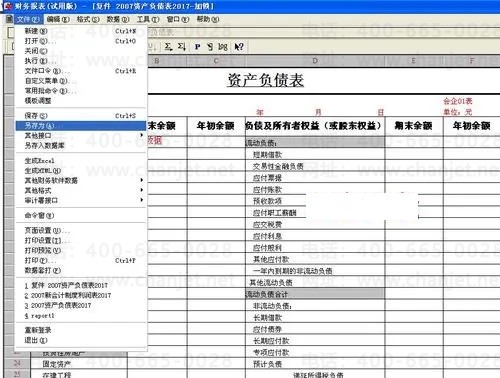500x378 pixels.
Task: Open 打印设置... from the menu
Action: click(x=81, y=240)
